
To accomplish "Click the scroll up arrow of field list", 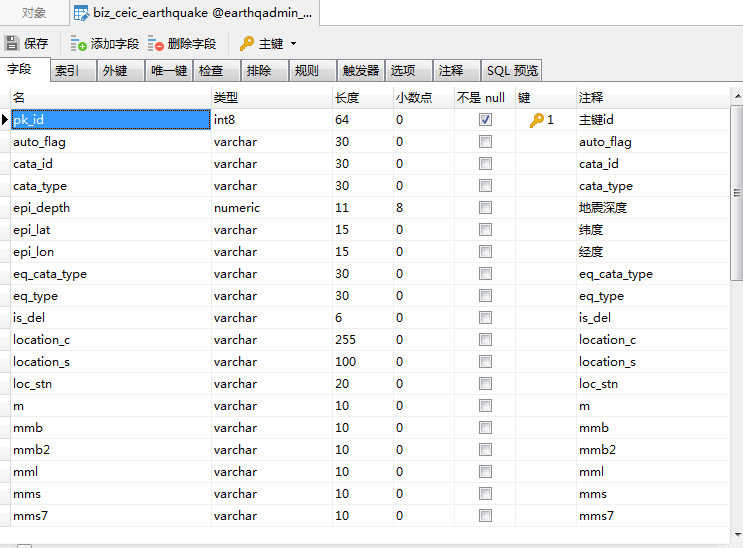I will tap(737, 96).
